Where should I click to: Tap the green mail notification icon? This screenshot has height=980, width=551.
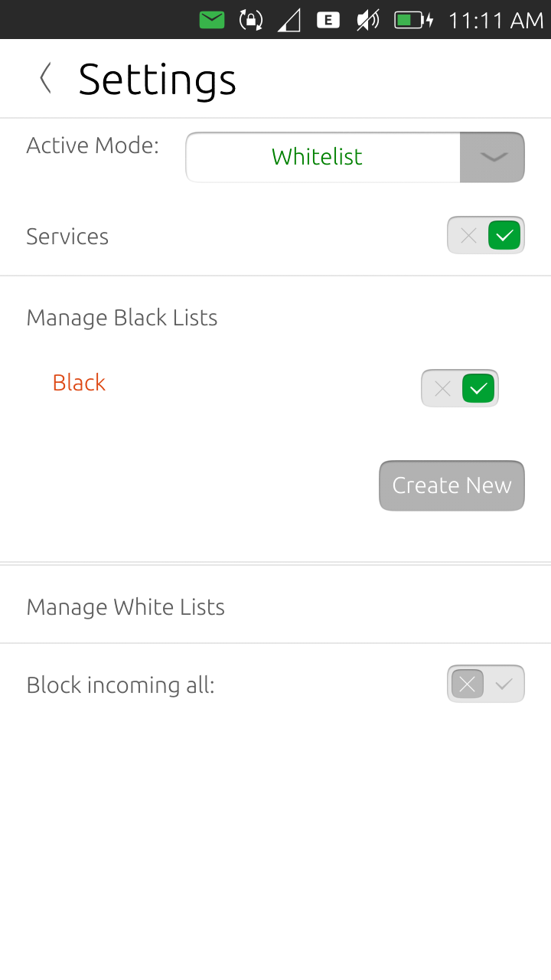[x=212, y=21]
